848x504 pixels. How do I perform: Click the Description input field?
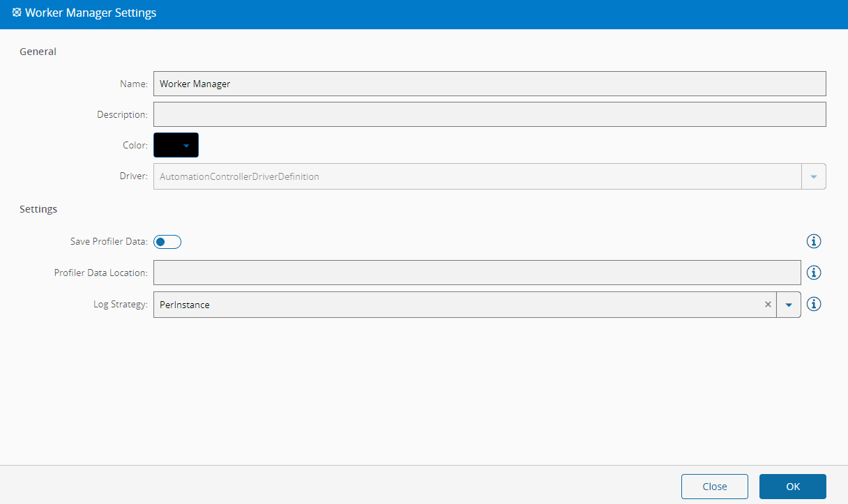coord(490,114)
